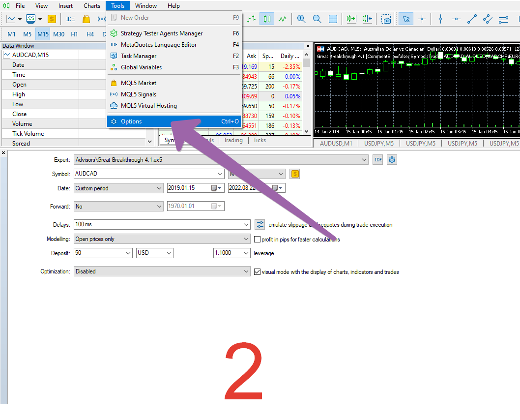The height and width of the screenshot is (420, 520).
Task: Toggle chart shift icon
Action: [x=367, y=19]
